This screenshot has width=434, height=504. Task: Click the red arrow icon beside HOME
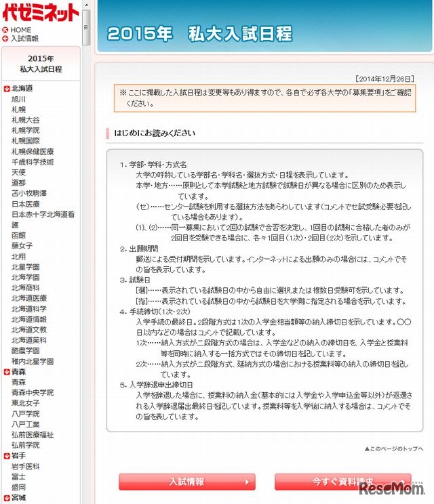(5, 30)
